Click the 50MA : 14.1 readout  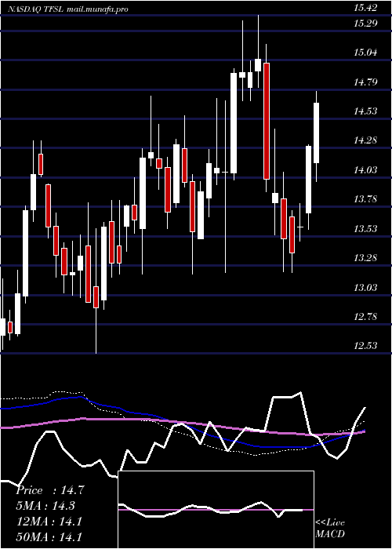coord(49,536)
